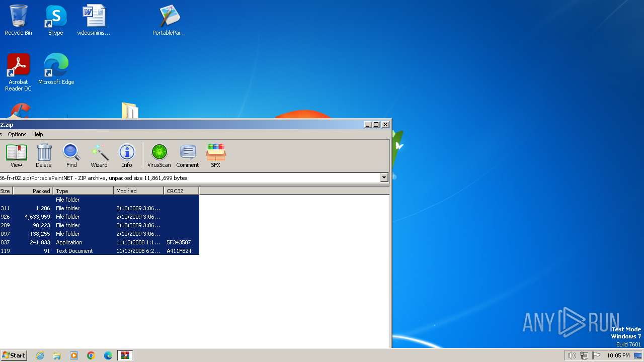The width and height of the screenshot is (644, 362).
Task: Sort by the Packed column header
Action: (33, 191)
